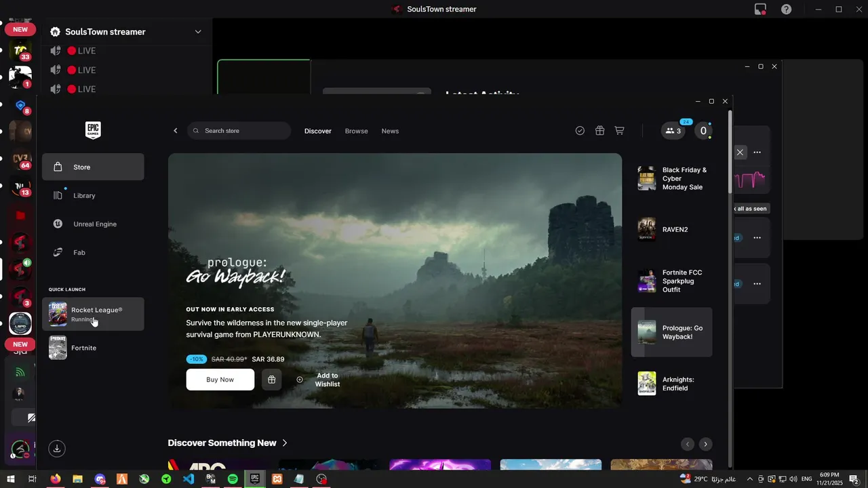868x488 pixels.
Task: Open the gift icon in store header
Action: (x=599, y=131)
